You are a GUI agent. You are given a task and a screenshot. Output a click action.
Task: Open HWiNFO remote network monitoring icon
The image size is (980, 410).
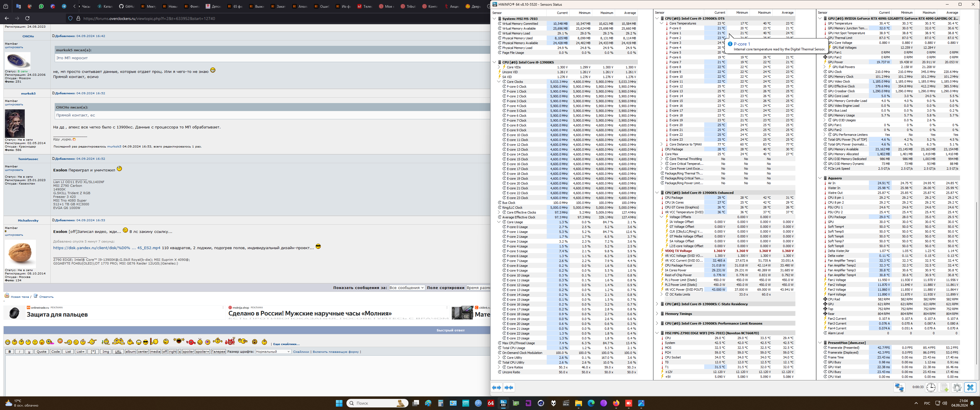coord(899,387)
